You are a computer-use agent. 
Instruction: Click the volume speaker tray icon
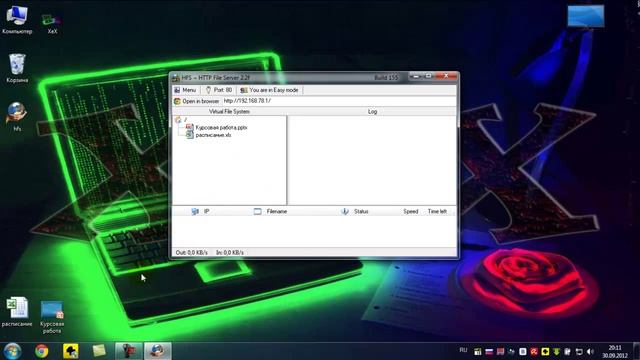tap(590, 351)
